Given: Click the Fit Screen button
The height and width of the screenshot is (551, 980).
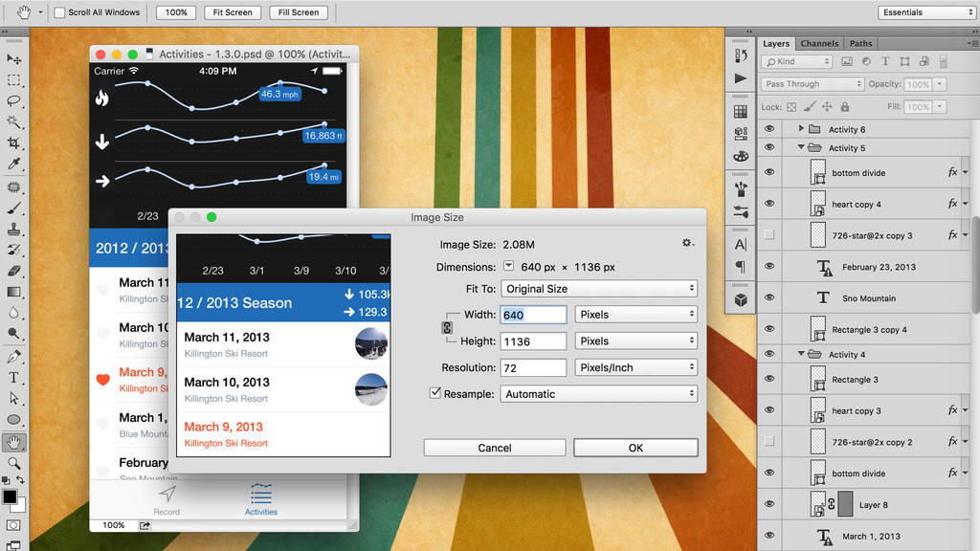Looking at the screenshot, I should click(x=233, y=12).
